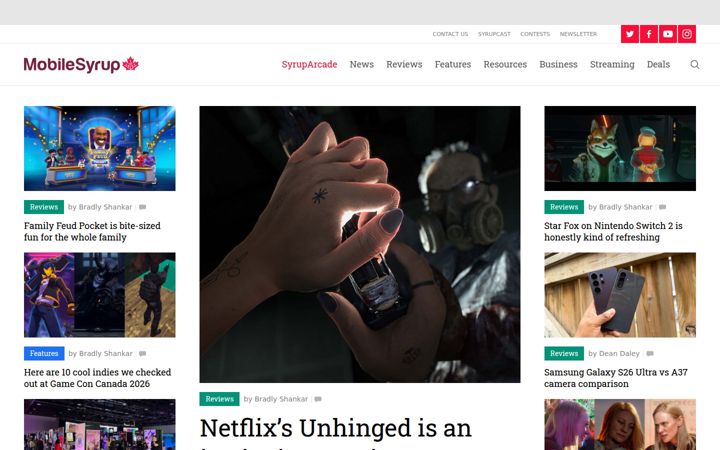Open "Star Fox on Nintendo Switch 2" headline
The width and height of the screenshot is (720, 450).
click(613, 231)
